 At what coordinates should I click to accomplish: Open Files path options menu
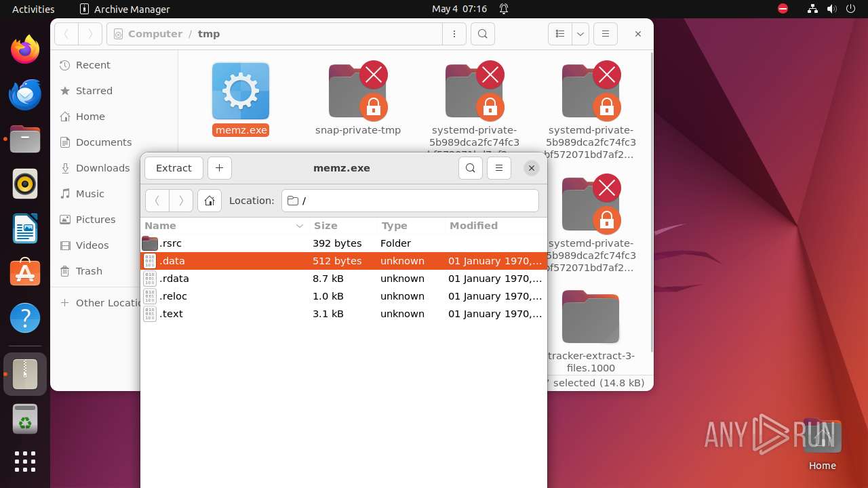pyautogui.click(x=454, y=34)
